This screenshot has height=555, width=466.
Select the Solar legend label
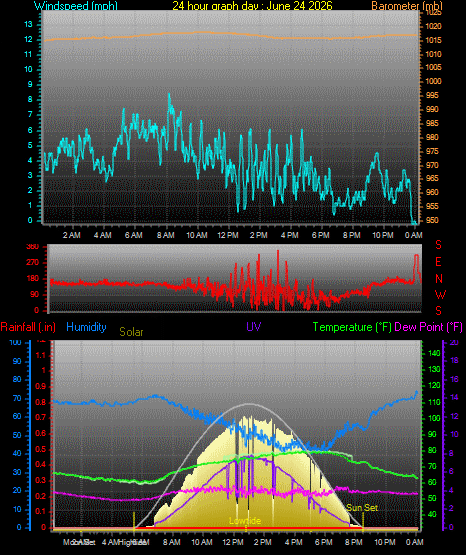pos(131,332)
